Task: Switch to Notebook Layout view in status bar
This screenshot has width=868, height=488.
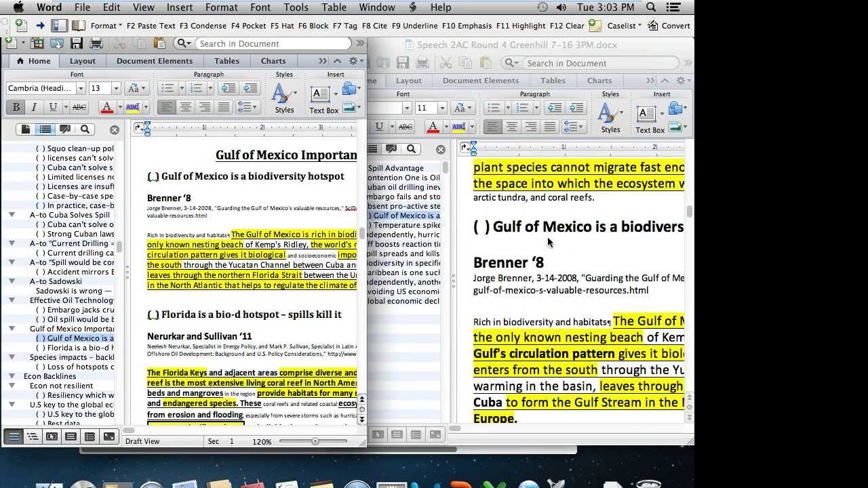Action: coord(90,437)
